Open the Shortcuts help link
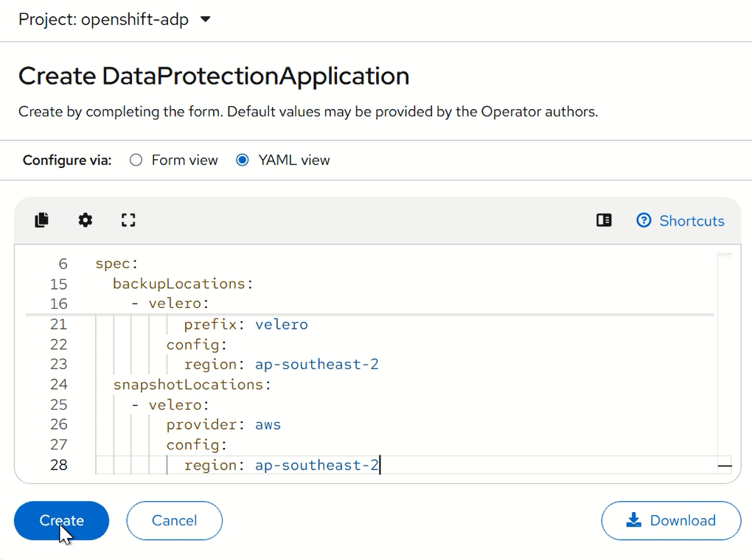The image size is (752, 560). tap(680, 221)
